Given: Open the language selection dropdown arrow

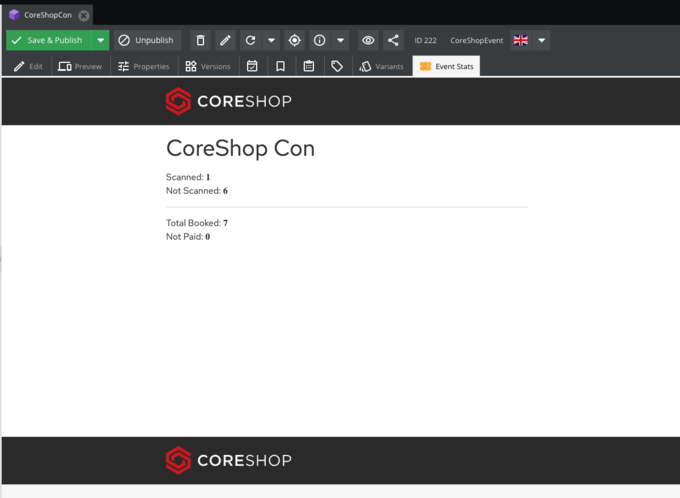Looking at the screenshot, I should pos(542,40).
